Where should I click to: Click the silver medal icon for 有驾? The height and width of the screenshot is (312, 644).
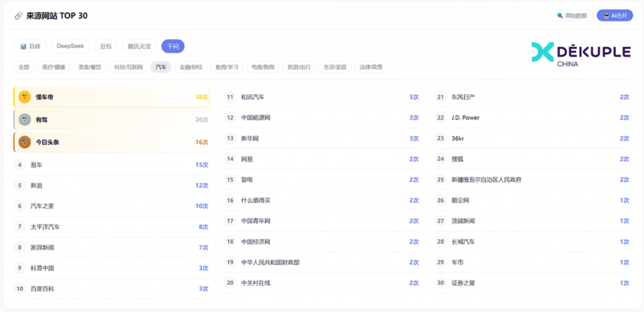click(x=25, y=120)
